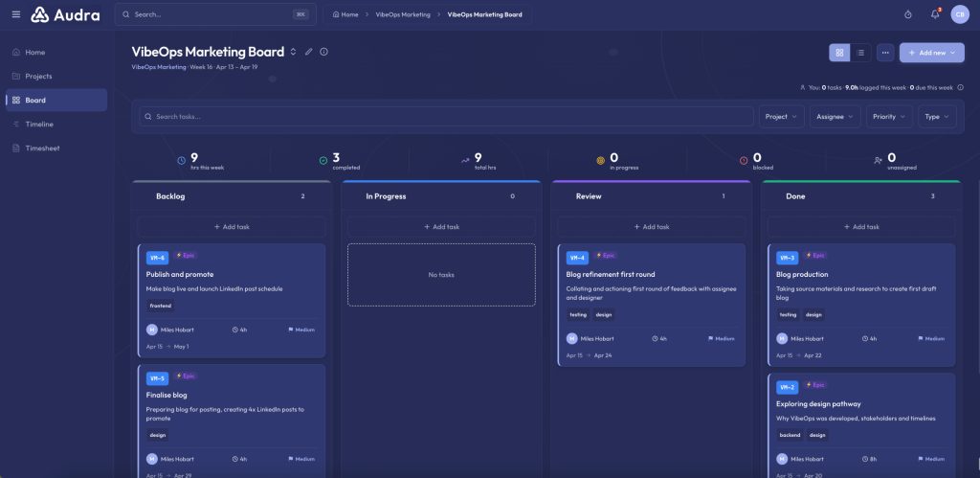Click the VM-6 task ID badge
This screenshot has width=980, height=478.
(x=158, y=258)
